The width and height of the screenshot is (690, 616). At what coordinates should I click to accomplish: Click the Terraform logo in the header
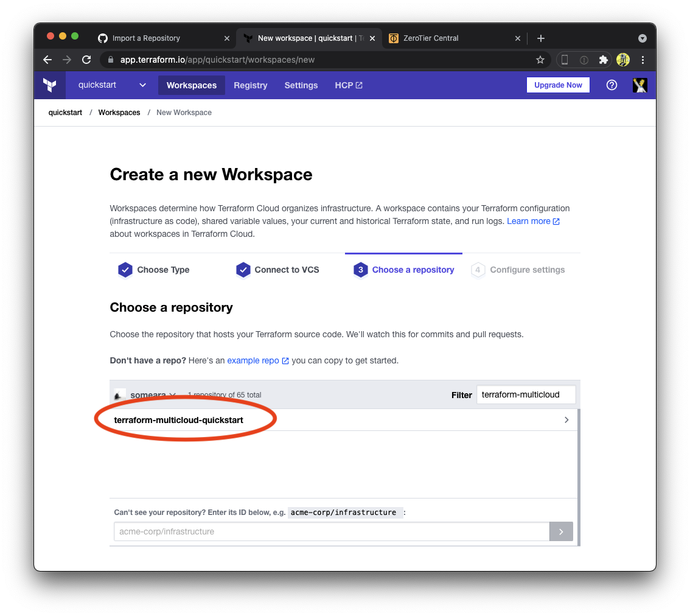pos(50,85)
